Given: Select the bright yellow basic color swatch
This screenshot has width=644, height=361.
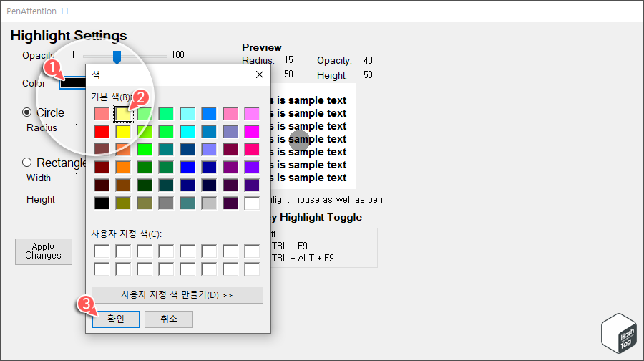Looking at the screenshot, I should pyautogui.click(x=123, y=132).
